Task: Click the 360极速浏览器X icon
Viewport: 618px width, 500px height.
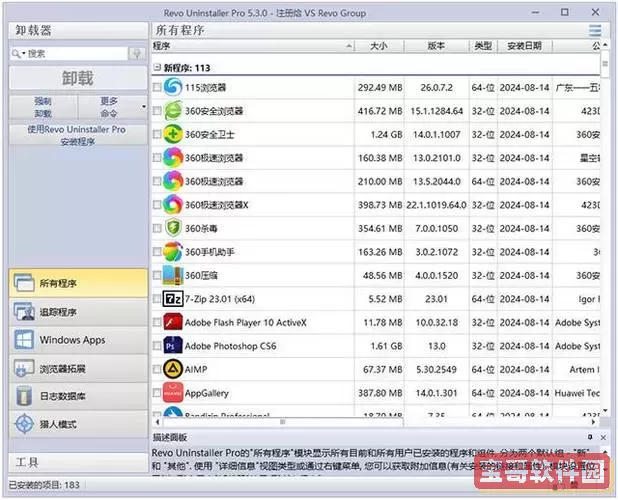Action: pos(173,205)
